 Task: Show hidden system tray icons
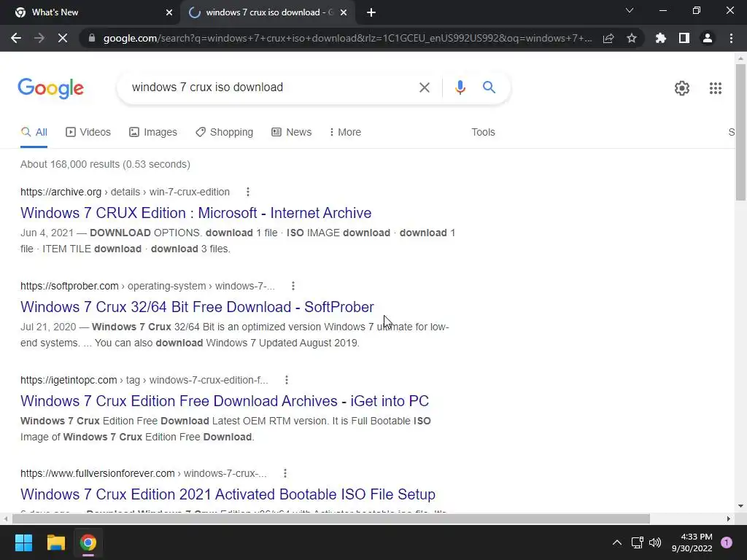(x=617, y=542)
